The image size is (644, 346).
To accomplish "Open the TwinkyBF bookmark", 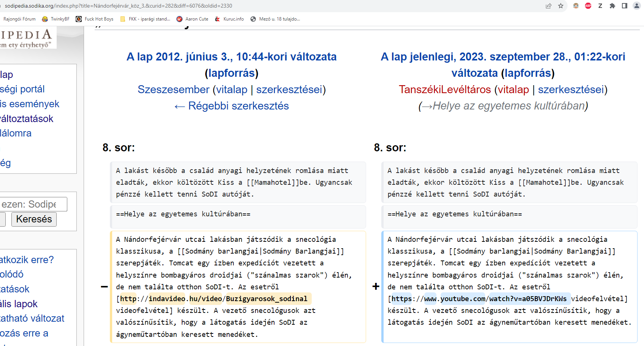I will 56,19.
